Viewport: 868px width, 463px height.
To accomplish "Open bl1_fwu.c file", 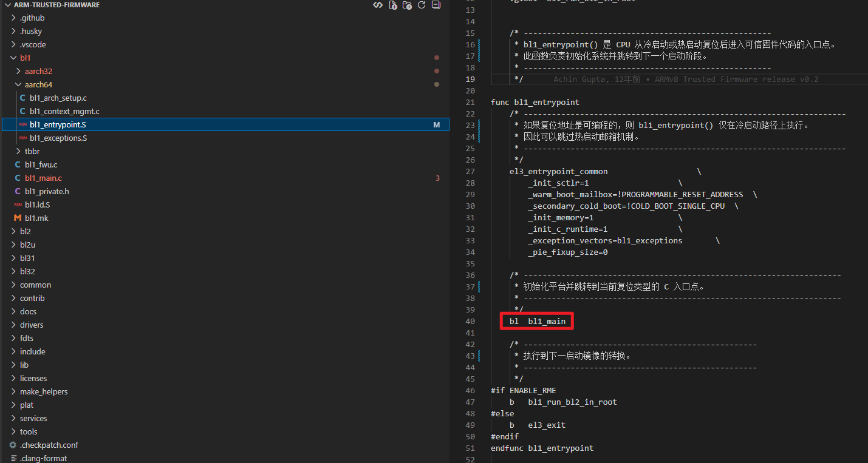I will tap(41, 165).
